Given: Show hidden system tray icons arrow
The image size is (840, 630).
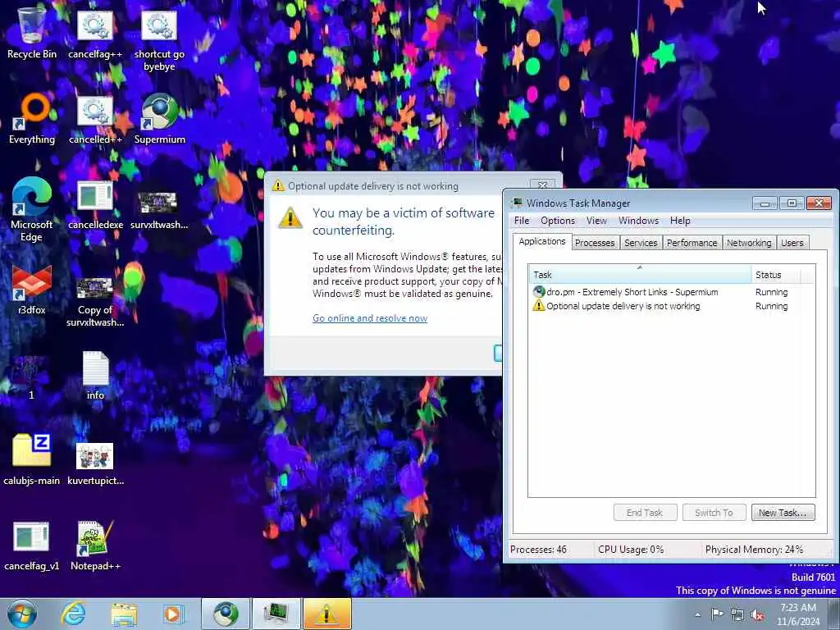Looking at the screenshot, I should (697, 614).
